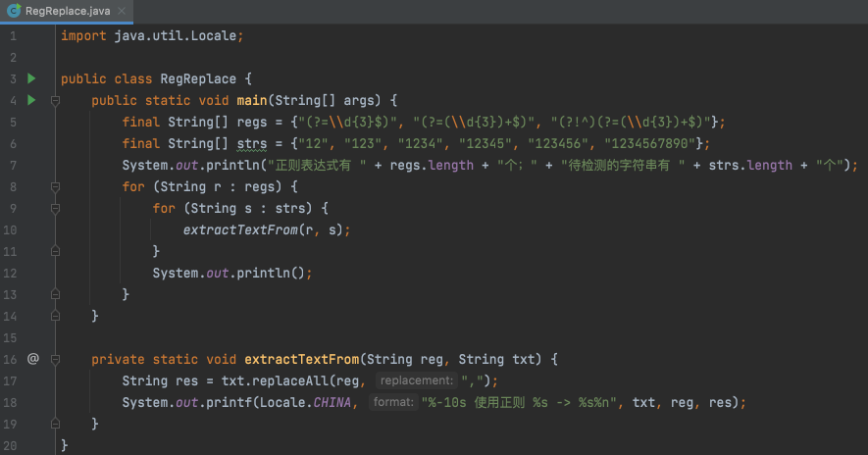Click line number 7 in the gutter
This screenshot has width=868, height=455.
point(13,165)
